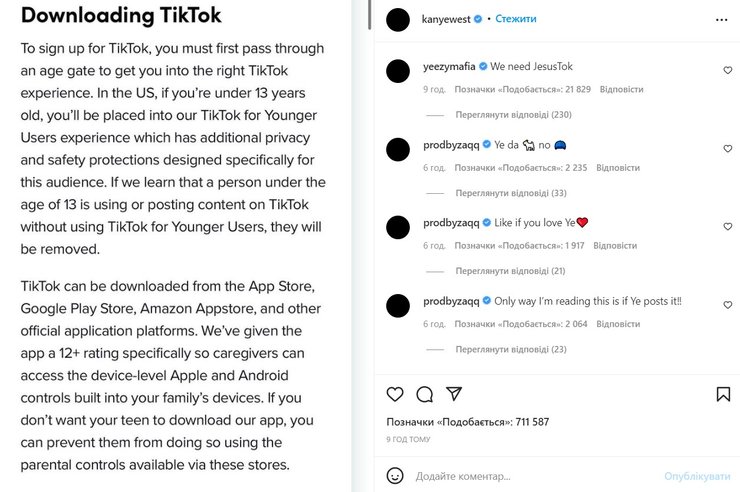Follow kanyewest using the Стежити link
This screenshot has width=740, height=492.
515,19
